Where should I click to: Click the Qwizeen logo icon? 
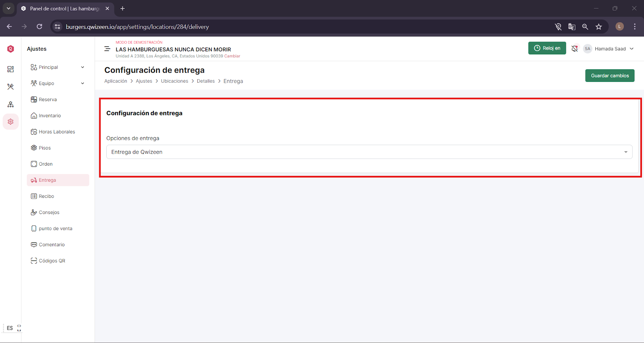pos(10,49)
